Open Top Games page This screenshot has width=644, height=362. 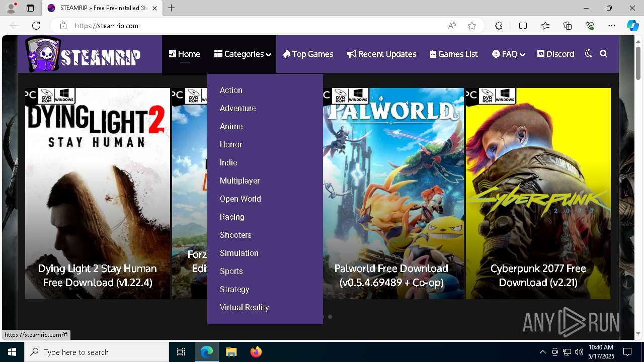tap(308, 54)
